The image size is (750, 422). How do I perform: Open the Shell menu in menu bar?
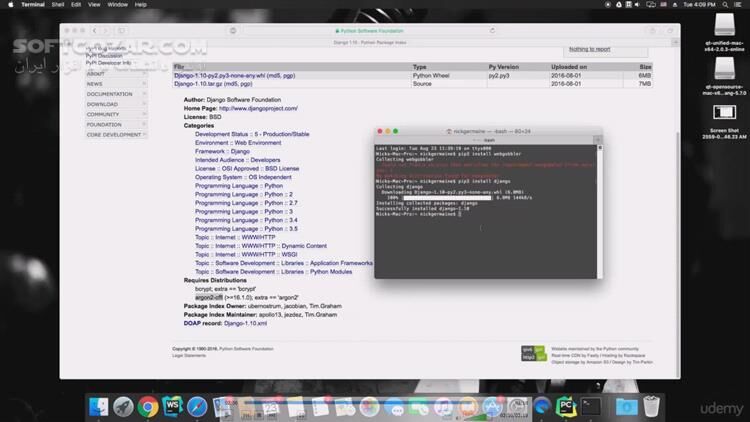click(x=59, y=5)
